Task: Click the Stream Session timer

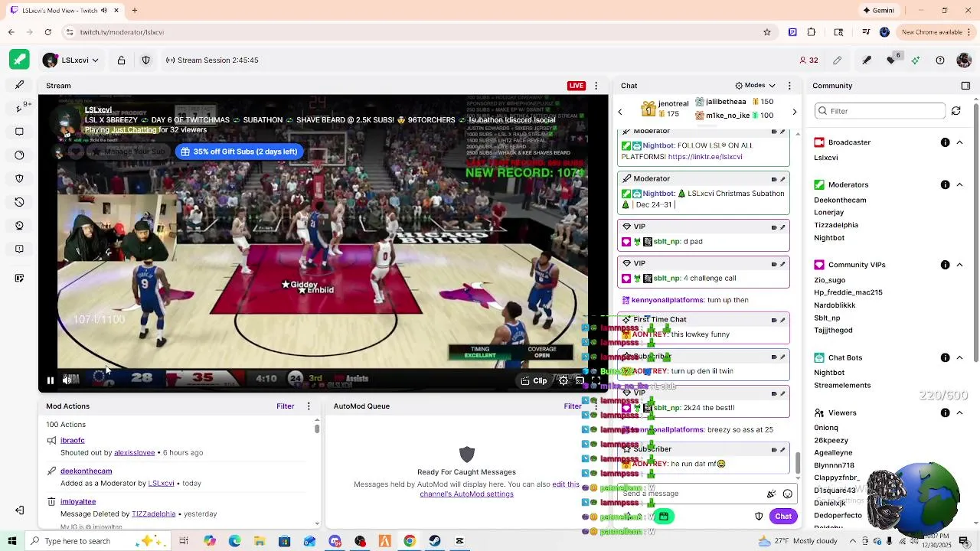Action: pyautogui.click(x=212, y=60)
